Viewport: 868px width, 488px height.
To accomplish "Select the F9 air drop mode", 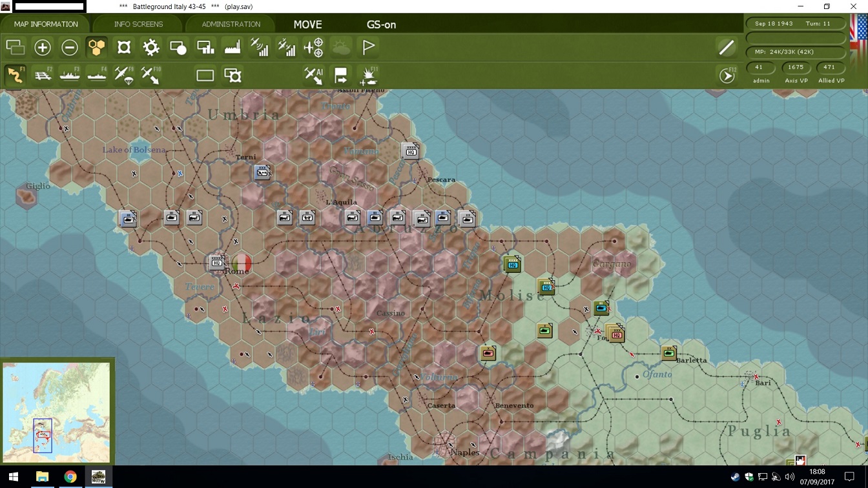I will [x=124, y=75].
